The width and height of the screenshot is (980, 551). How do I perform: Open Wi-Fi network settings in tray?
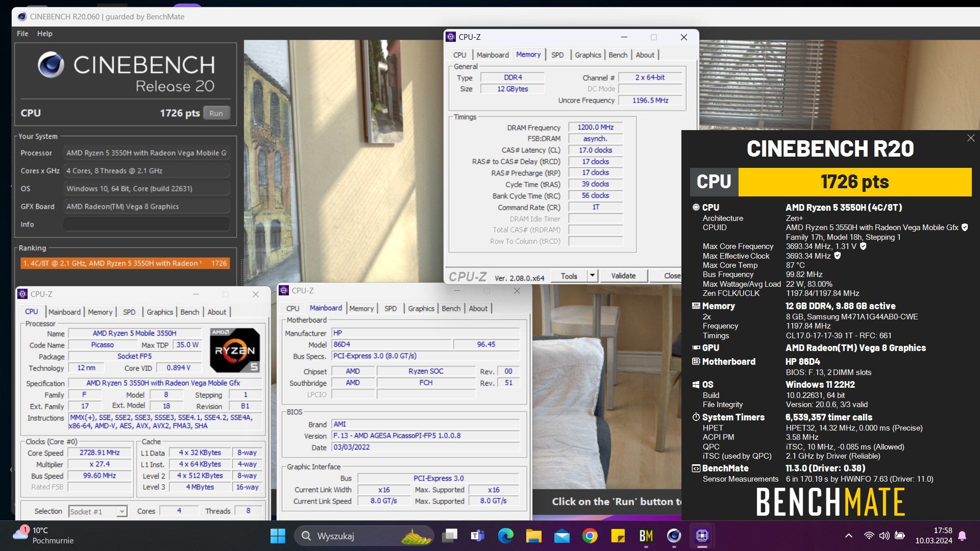point(869,536)
